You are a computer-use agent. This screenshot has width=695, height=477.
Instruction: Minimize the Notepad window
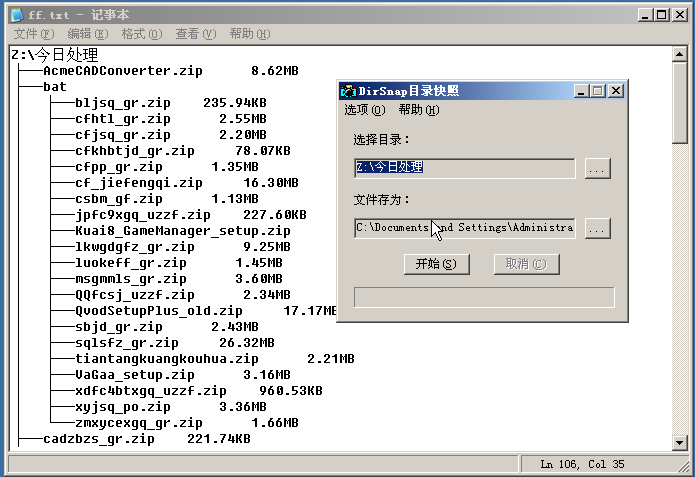[x=645, y=15]
